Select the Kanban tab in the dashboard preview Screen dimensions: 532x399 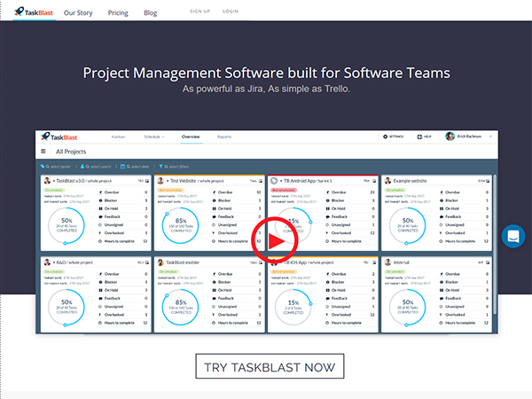(x=119, y=137)
